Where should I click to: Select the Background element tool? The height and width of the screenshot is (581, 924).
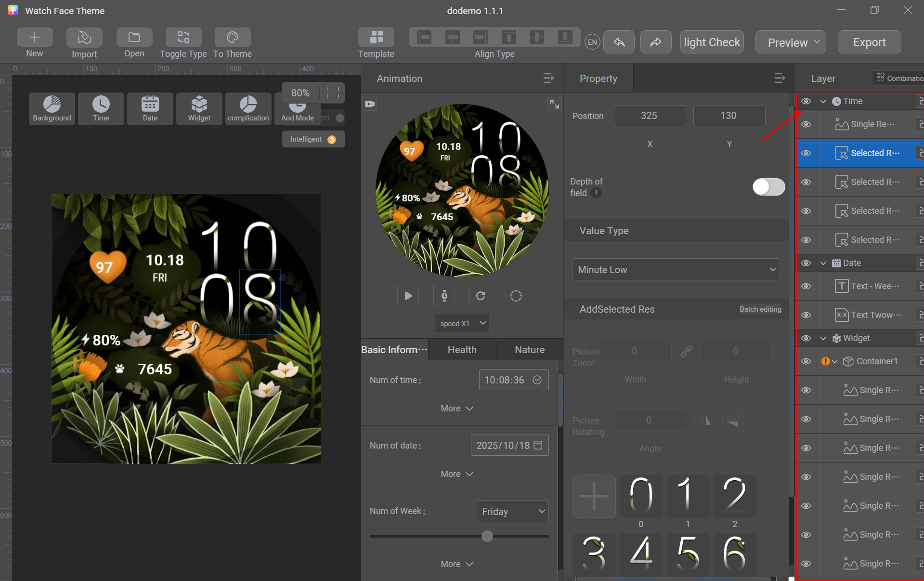click(x=52, y=108)
